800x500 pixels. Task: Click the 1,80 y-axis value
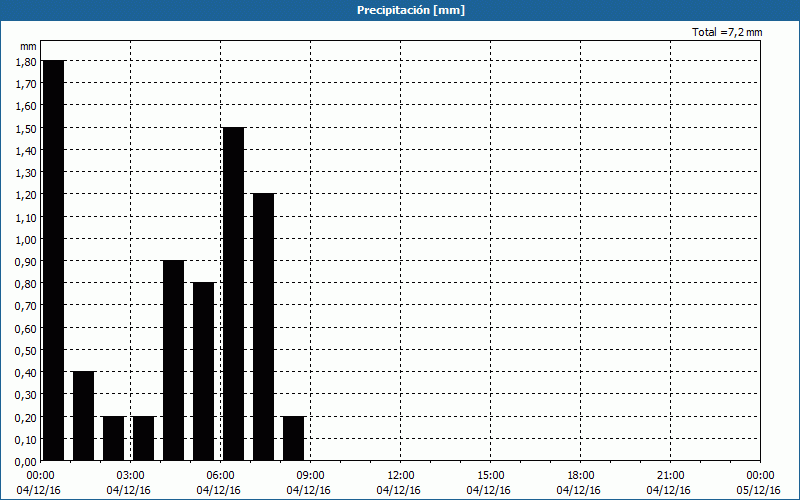click(26, 61)
